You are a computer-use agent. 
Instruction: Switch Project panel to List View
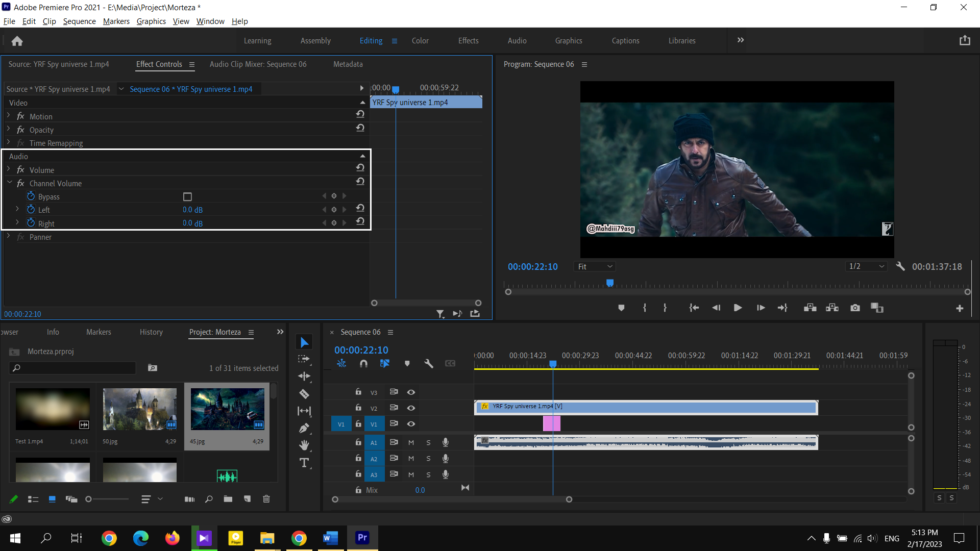33,499
